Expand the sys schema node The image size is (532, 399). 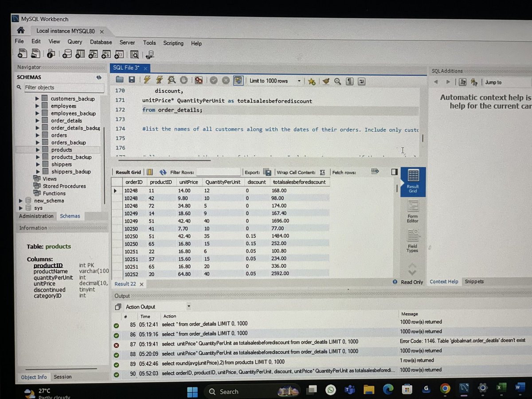(21, 207)
